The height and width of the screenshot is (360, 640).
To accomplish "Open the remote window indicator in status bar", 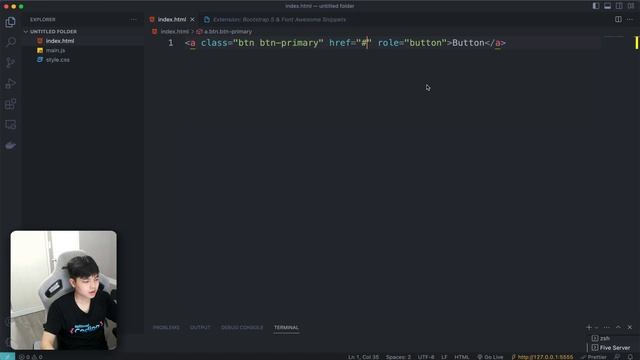I will [7, 357].
